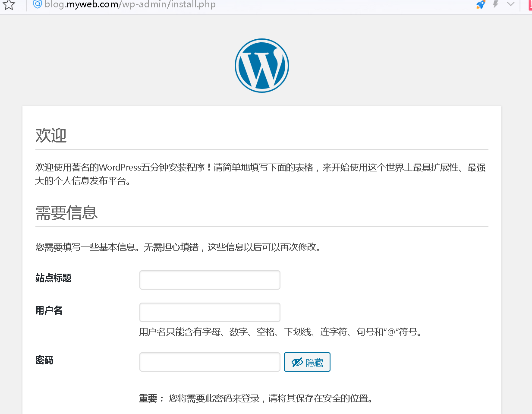
Task: Click the WordPress logo
Action: 262,66
